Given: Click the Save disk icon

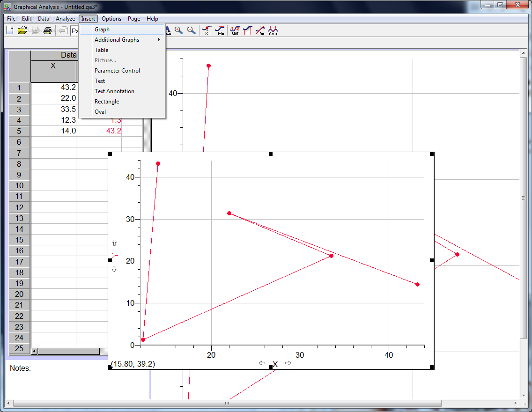Looking at the screenshot, I should click(35, 30).
